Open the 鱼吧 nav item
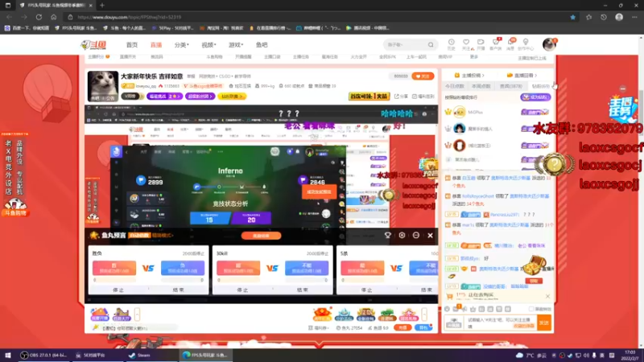644x362 pixels. (262, 45)
